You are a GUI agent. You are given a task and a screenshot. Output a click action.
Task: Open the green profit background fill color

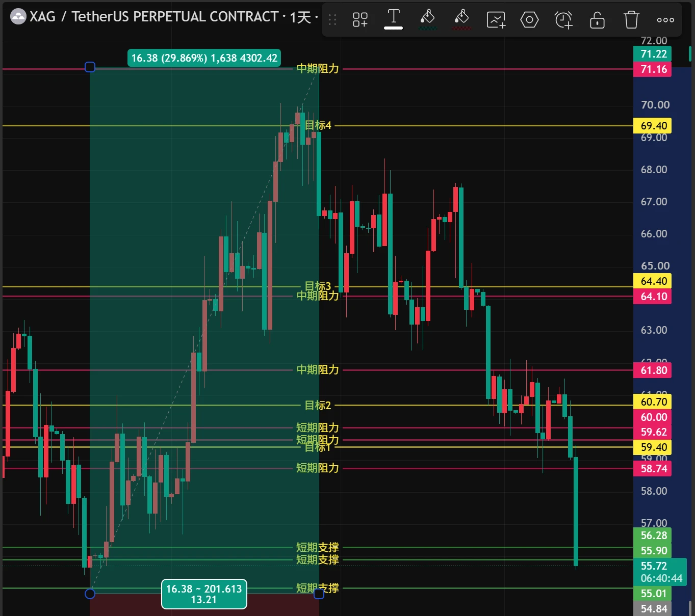click(427, 20)
